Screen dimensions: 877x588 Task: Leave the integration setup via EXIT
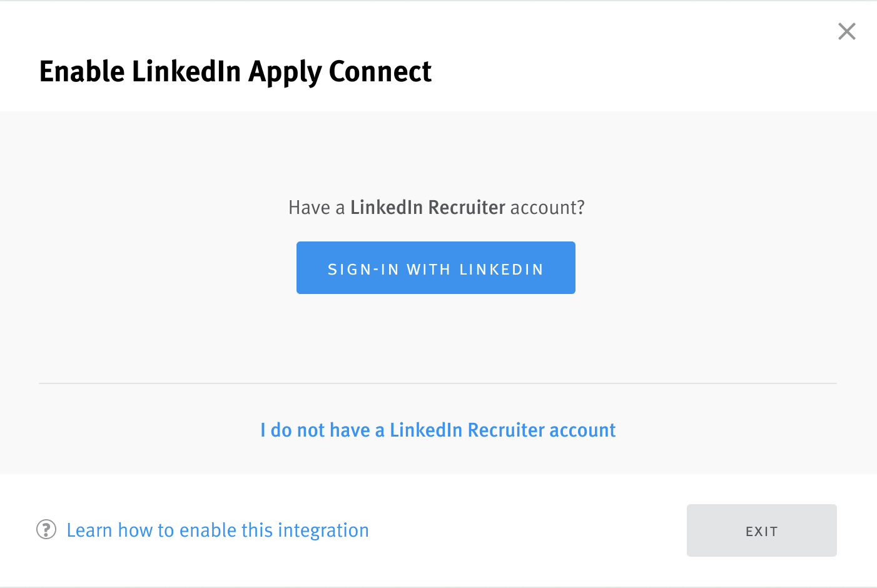(761, 530)
